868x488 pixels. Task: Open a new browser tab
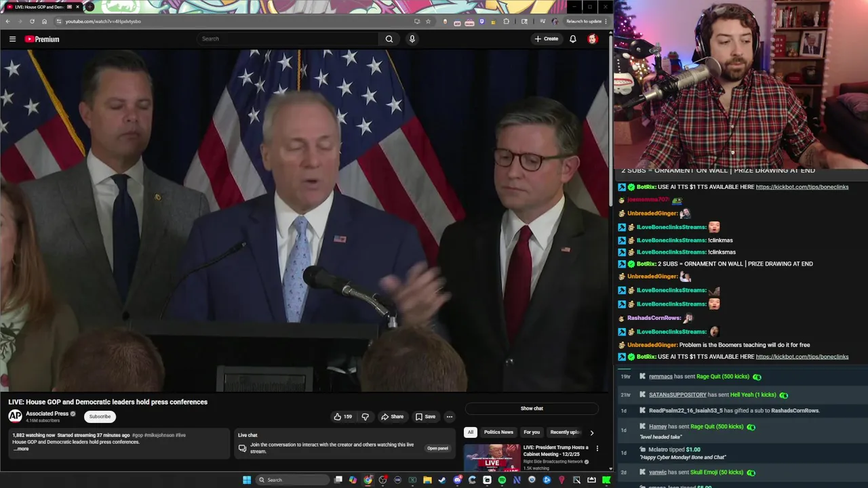pyautogui.click(x=90, y=7)
